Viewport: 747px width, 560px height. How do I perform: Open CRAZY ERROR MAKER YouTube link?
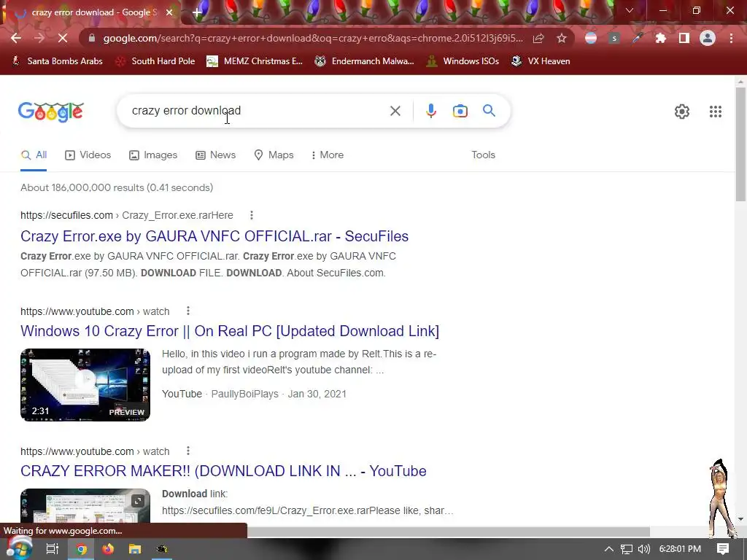tap(223, 471)
